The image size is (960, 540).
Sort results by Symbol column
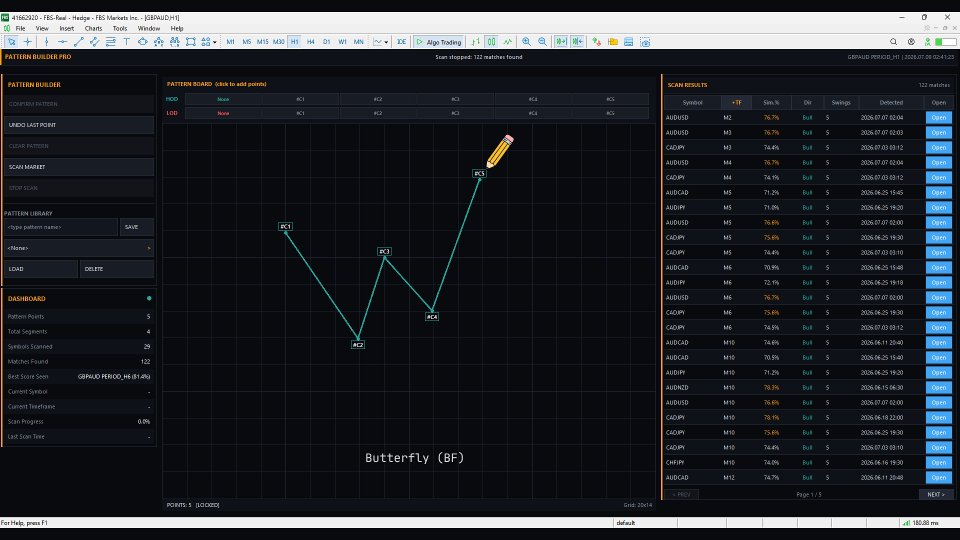click(692, 103)
